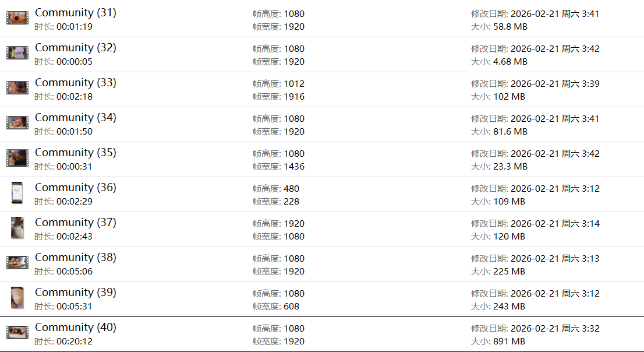Click the video icon for Community (40)
The height and width of the screenshot is (352, 644).
(17, 333)
